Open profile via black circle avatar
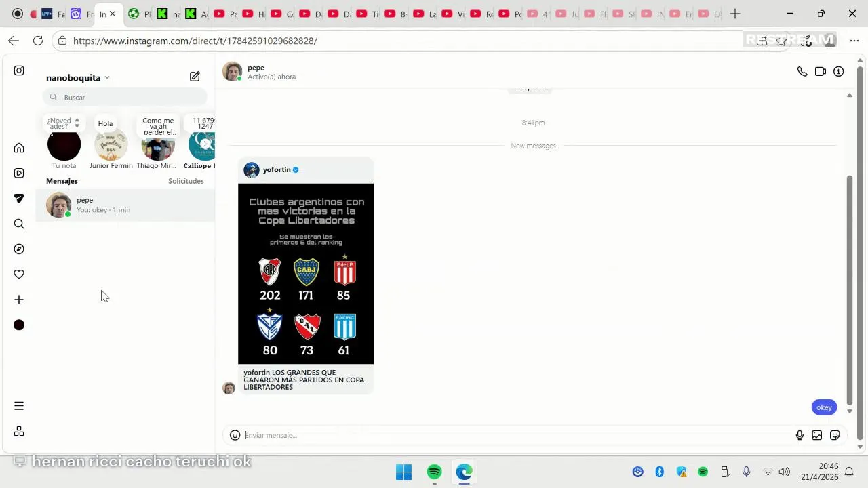The image size is (868, 488). (x=19, y=325)
